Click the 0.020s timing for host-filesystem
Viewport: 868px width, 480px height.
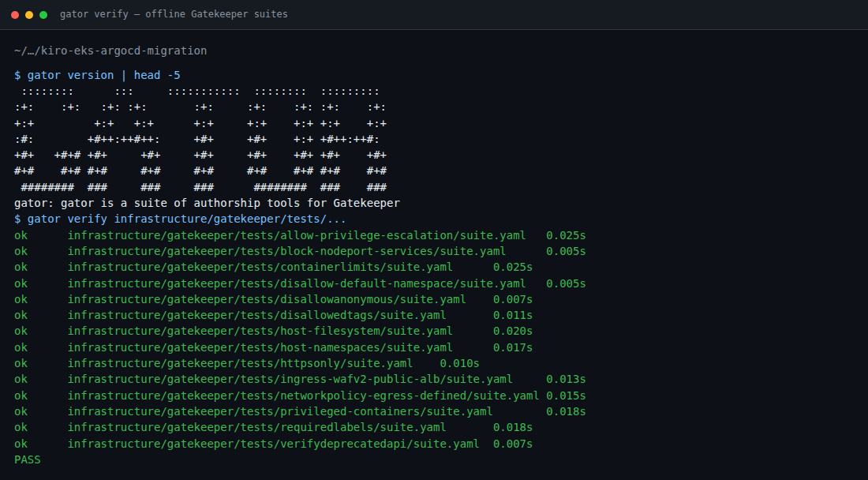pyautogui.click(x=513, y=331)
